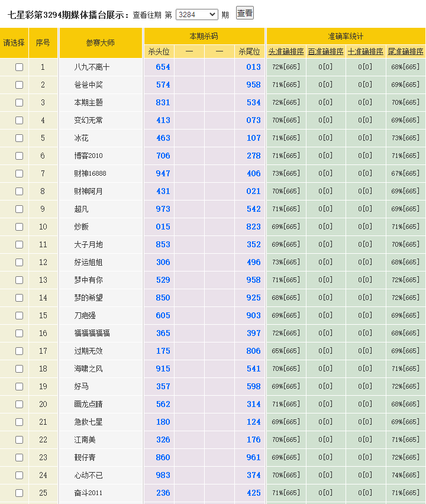Check the box for 奋斗2011
The width and height of the screenshot is (426, 504).
click(19, 493)
